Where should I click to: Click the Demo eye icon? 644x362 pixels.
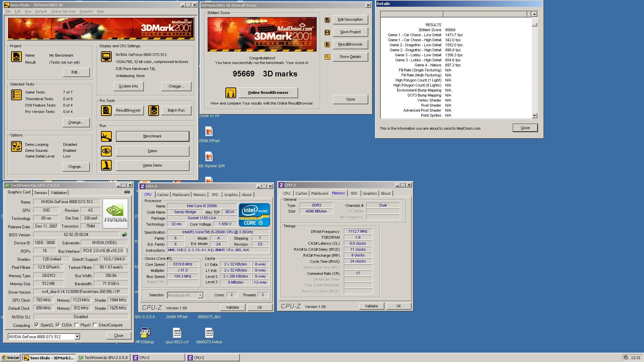click(x=106, y=151)
